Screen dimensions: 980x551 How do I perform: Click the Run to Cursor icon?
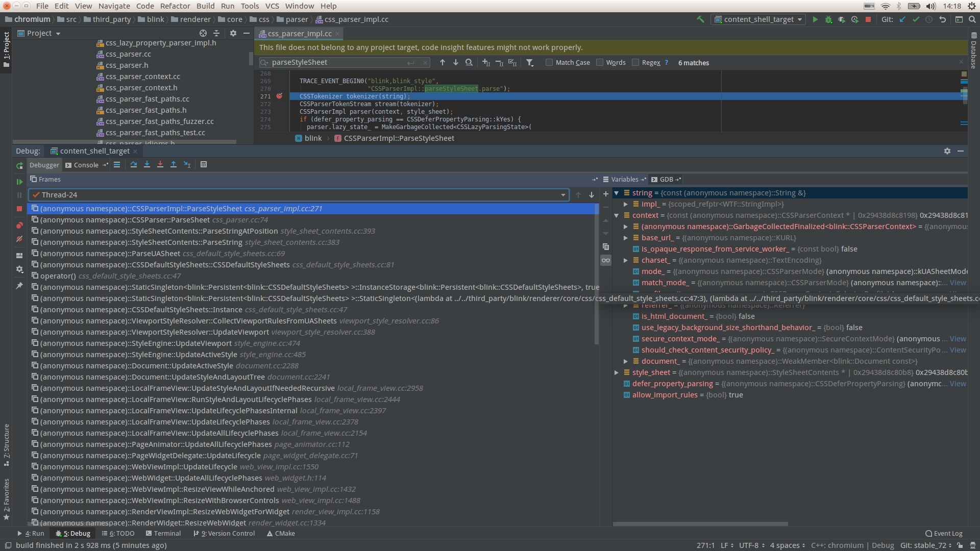pos(187,164)
